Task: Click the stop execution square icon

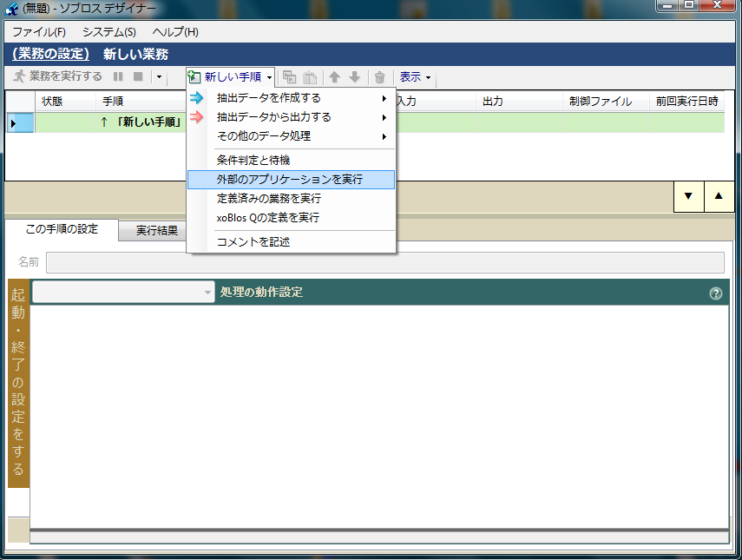Action: (138, 76)
